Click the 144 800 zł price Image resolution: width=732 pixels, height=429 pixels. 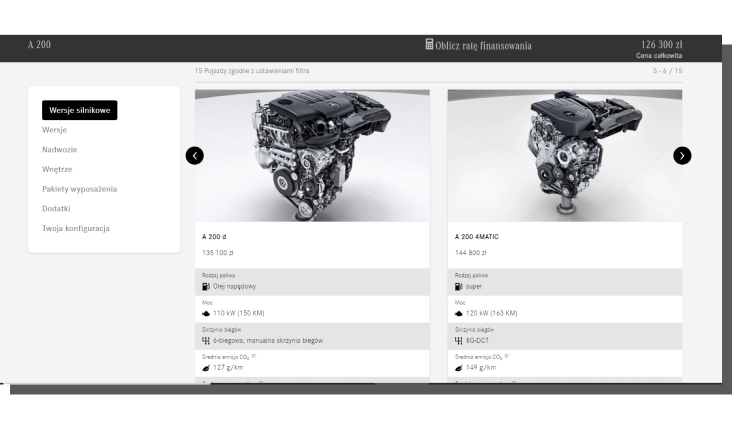(471, 253)
